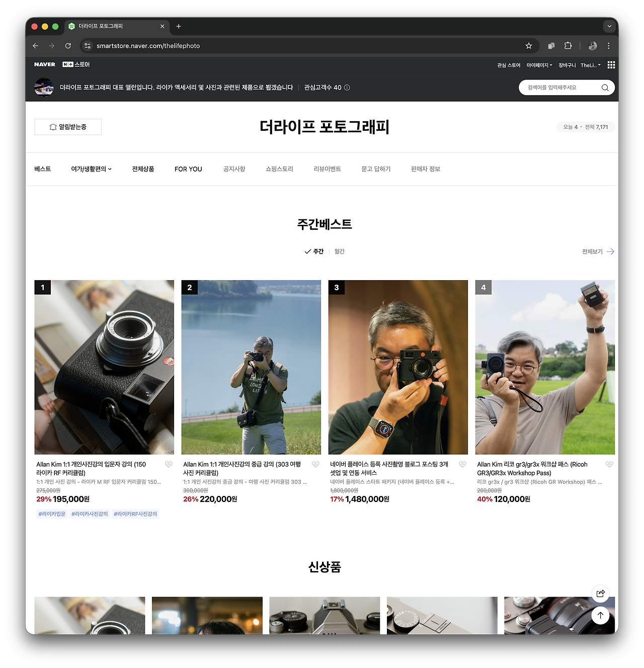Open 관심 스토어 link
Screen dimensions: 644x668
click(509, 65)
